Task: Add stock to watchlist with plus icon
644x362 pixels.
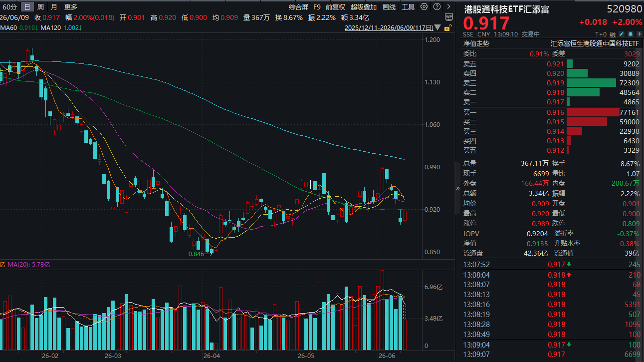Action: point(639,34)
